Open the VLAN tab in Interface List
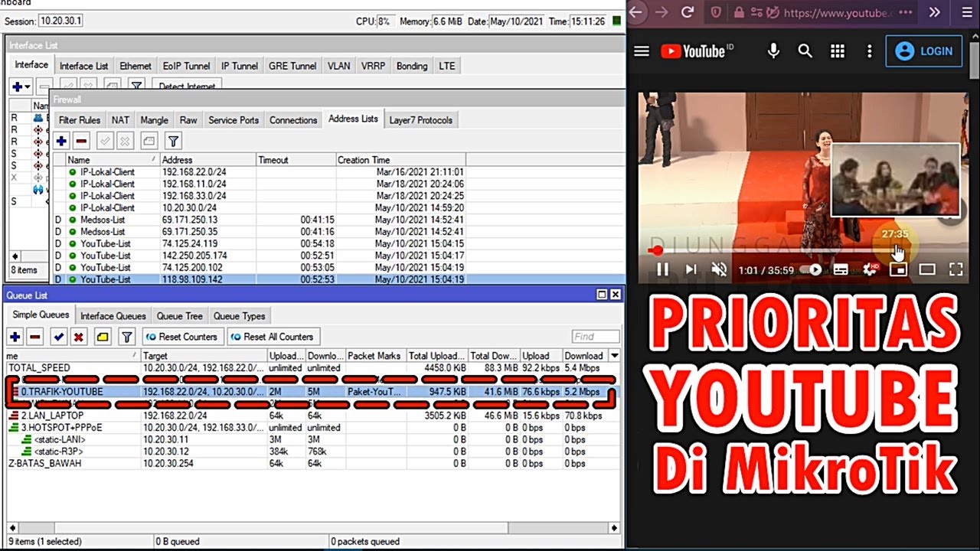 pyautogui.click(x=338, y=66)
